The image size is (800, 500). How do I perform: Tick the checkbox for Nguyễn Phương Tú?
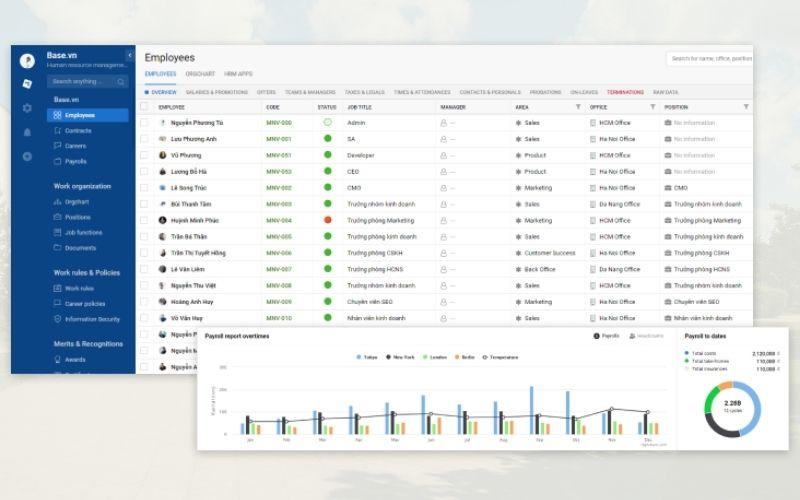click(144, 123)
